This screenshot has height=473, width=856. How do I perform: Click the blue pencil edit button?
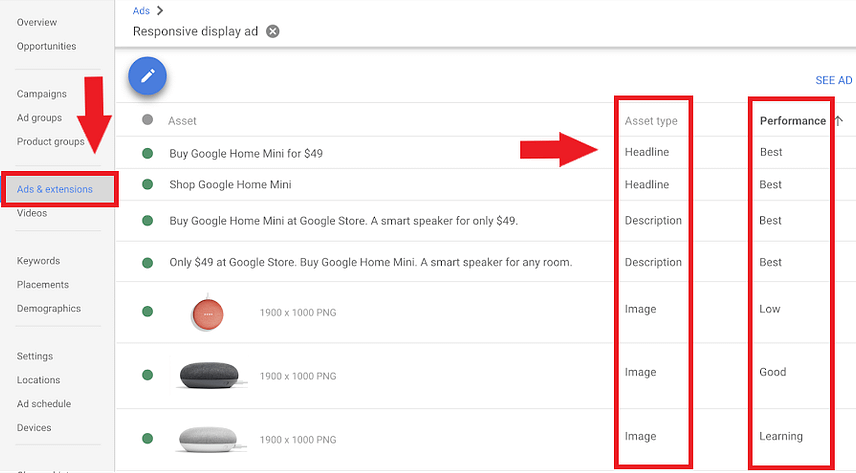pyautogui.click(x=147, y=76)
